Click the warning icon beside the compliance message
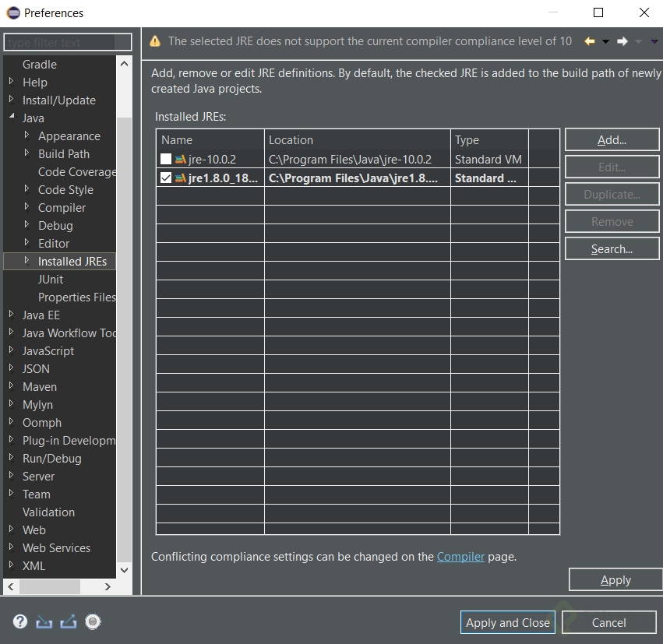This screenshot has height=644, width=663. pos(155,41)
